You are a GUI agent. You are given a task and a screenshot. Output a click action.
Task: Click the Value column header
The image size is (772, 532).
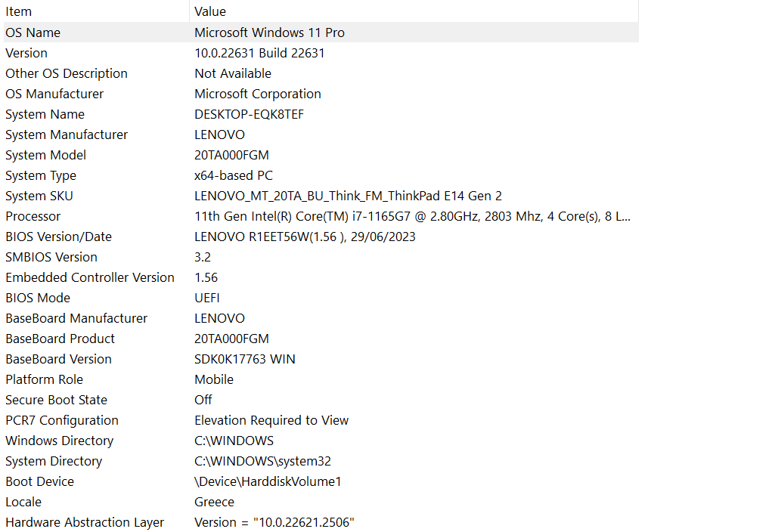pos(209,11)
